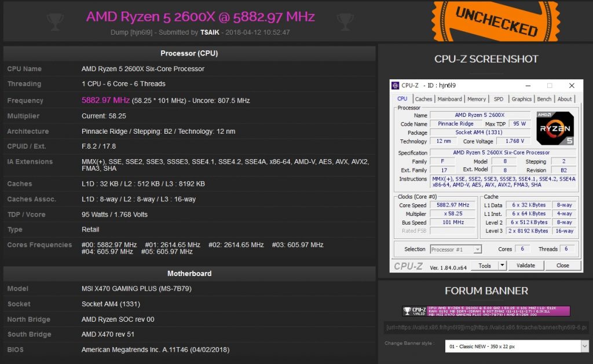Click the Bench tab icon area in CPU-Z
This screenshot has height=364, width=593.
click(544, 98)
